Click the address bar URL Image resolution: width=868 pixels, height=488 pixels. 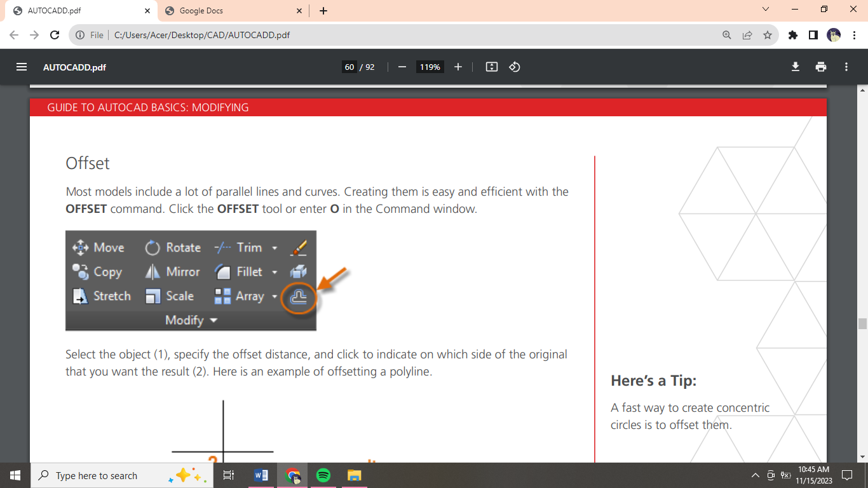point(202,35)
